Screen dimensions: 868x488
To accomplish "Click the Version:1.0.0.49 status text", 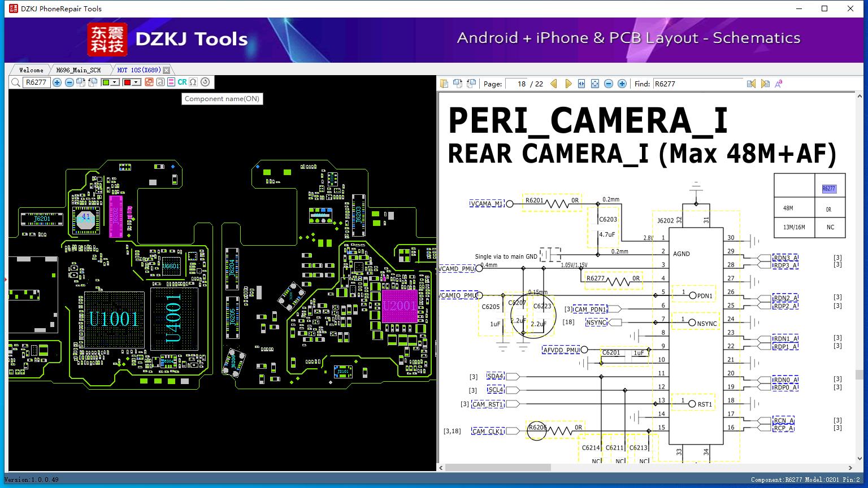I will 32,480.
